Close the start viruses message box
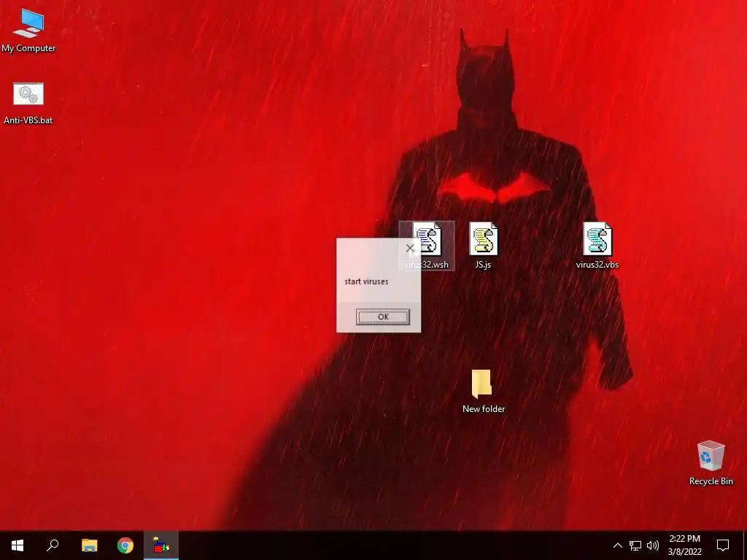The height and width of the screenshot is (560, 747). pyautogui.click(x=410, y=248)
